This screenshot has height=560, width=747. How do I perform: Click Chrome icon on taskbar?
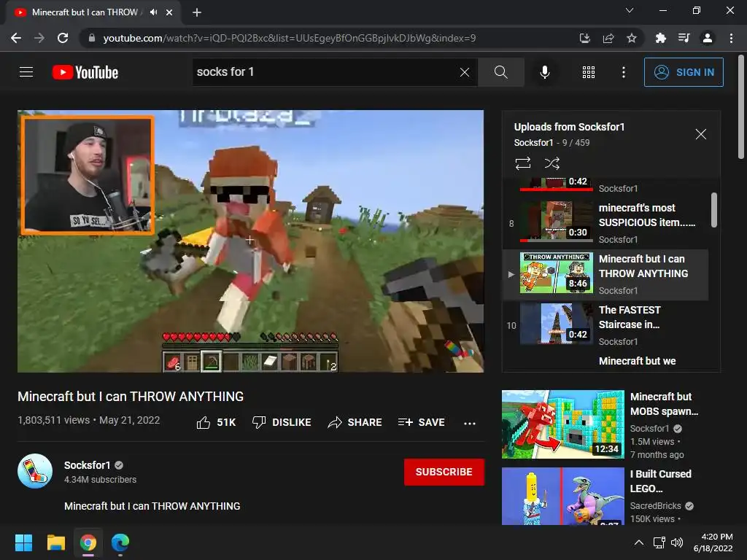pyautogui.click(x=88, y=542)
